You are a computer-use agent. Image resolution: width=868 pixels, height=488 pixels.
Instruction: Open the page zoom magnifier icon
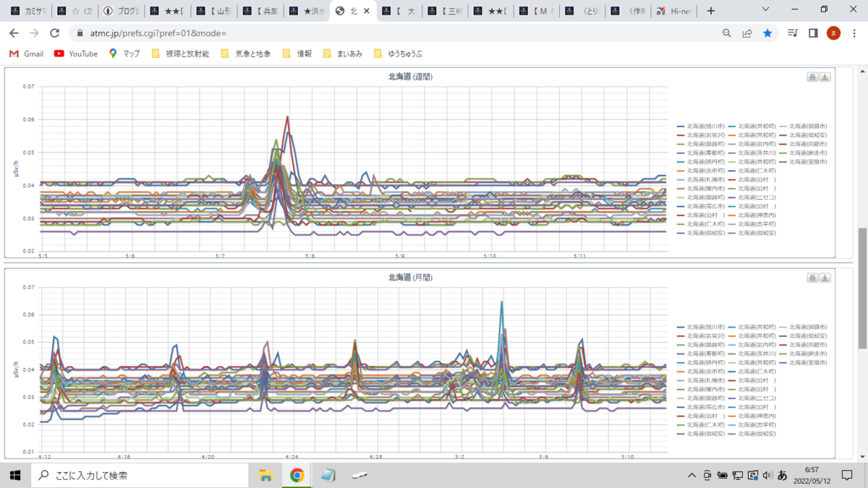727,33
